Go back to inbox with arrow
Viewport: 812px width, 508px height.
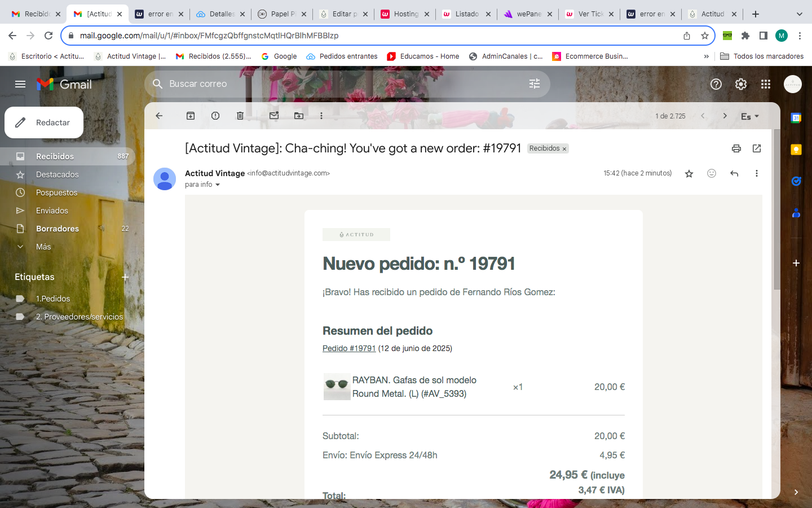pyautogui.click(x=159, y=116)
